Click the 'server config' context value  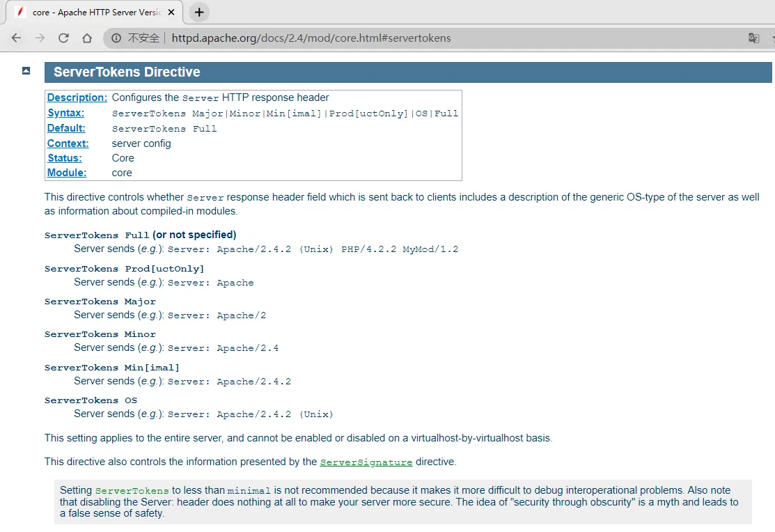coord(141,143)
